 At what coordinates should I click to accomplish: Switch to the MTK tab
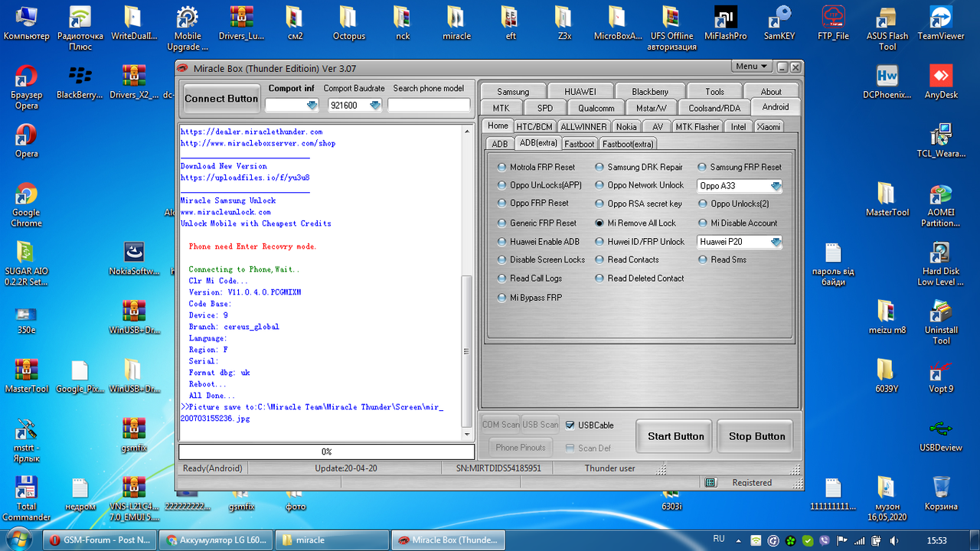tap(501, 108)
